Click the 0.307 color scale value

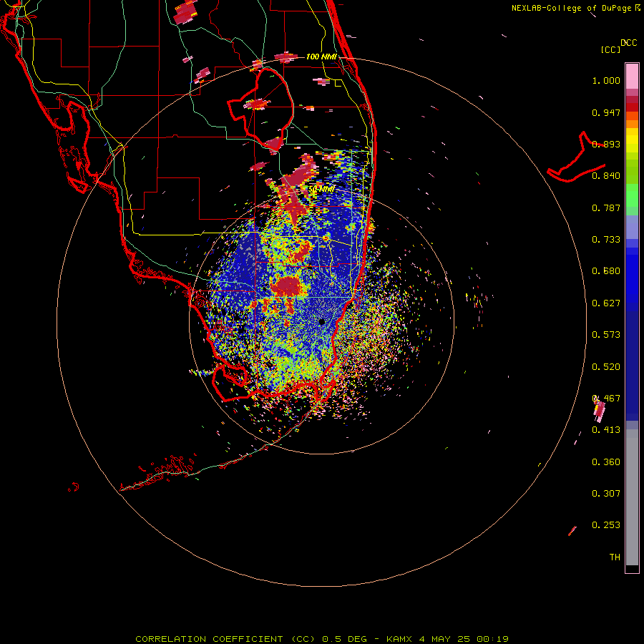[x=606, y=494]
